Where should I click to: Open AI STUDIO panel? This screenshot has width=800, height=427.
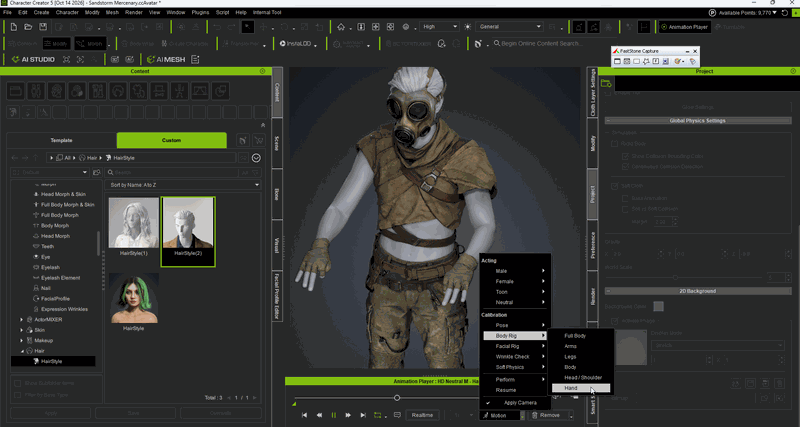pos(33,60)
